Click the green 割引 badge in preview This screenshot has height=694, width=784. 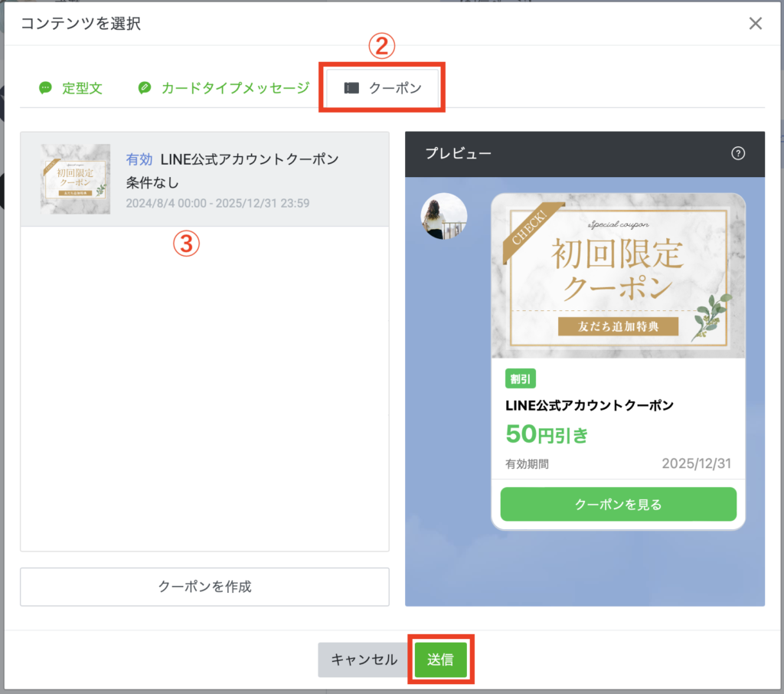(521, 378)
